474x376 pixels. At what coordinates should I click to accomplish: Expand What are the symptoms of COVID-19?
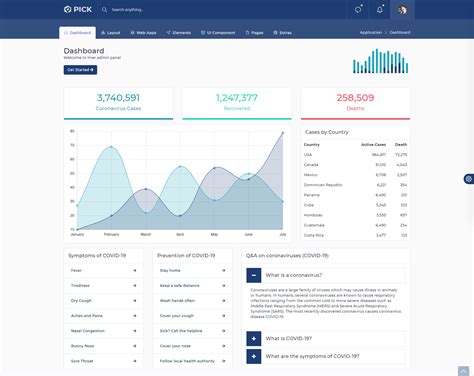click(254, 356)
